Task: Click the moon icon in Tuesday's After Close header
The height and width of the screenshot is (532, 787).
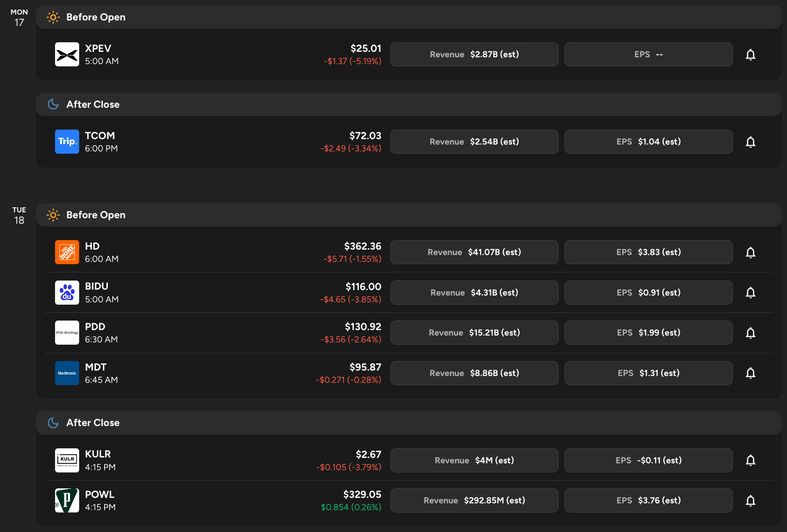Action: pyautogui.click(x=53, y=423)
